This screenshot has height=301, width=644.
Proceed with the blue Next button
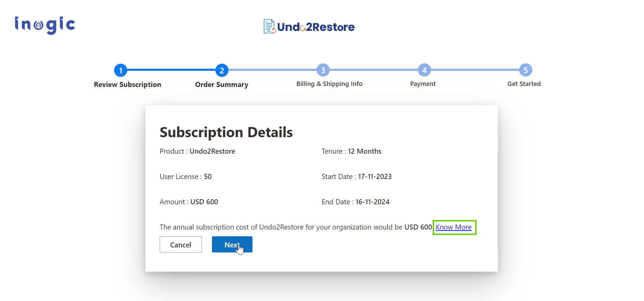[x=232, y=244]
